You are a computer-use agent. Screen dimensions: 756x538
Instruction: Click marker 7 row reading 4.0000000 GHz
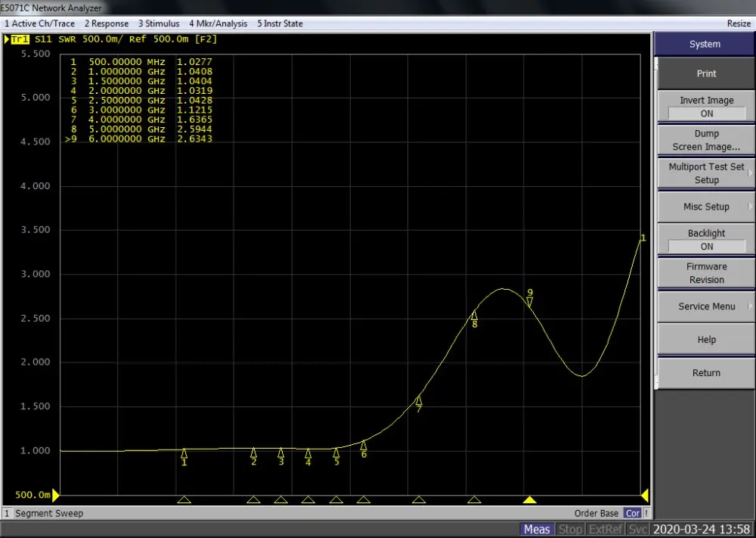pos(141,120)
